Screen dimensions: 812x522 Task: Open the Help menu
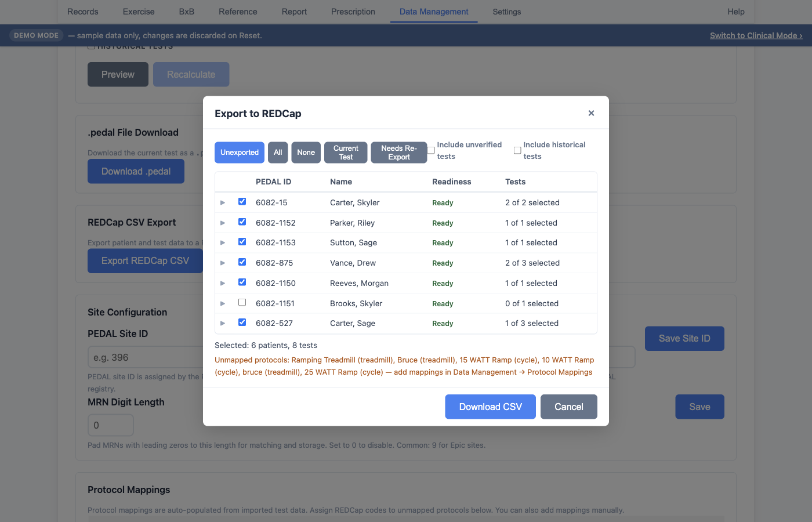coord(736,12)
